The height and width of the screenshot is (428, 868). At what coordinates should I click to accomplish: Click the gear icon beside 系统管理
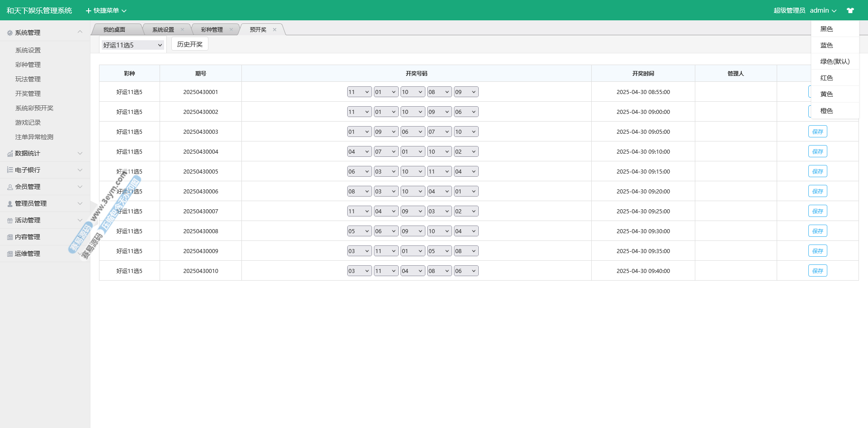click(x=9, y=33)
